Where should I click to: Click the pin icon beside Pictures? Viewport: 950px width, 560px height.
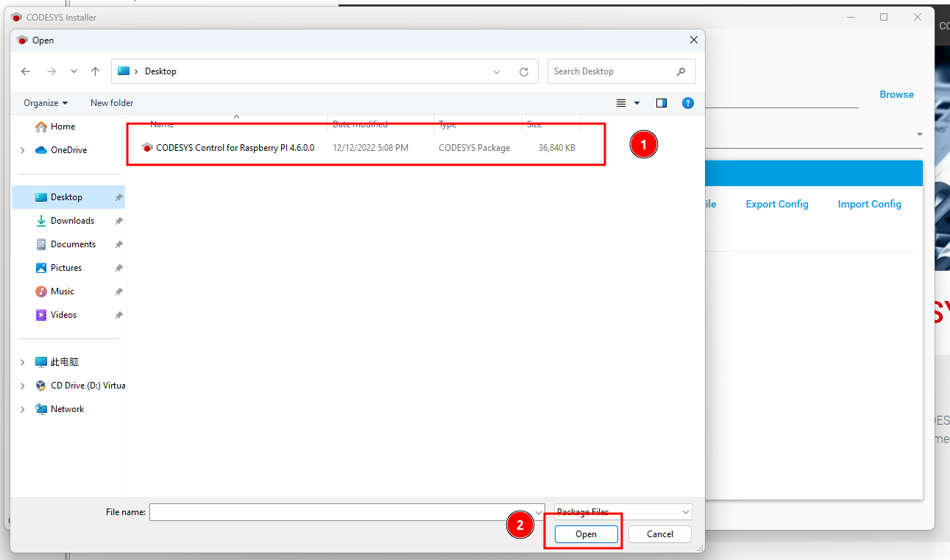coord(118,268)
